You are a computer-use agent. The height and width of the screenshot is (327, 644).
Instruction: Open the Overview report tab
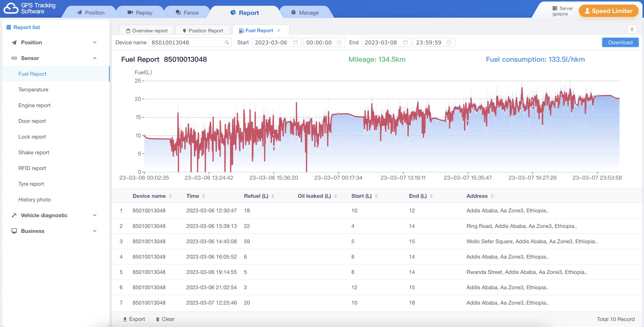click(x=147, y=30)
